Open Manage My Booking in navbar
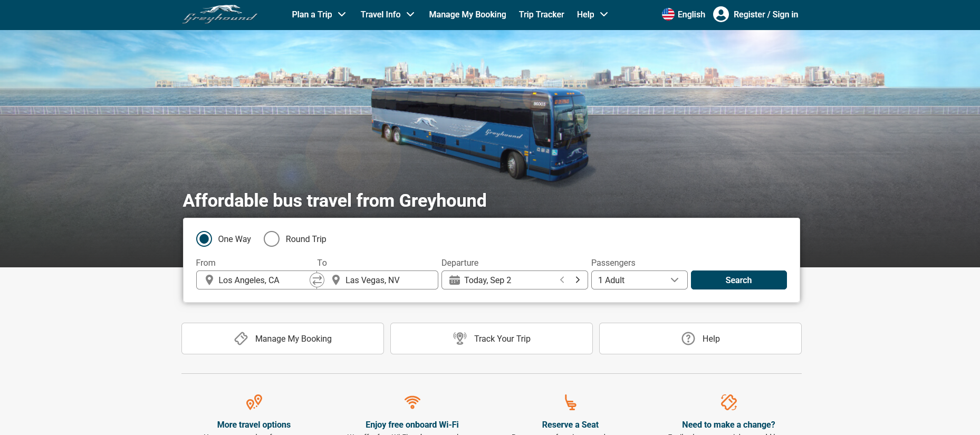 (467, 14)
